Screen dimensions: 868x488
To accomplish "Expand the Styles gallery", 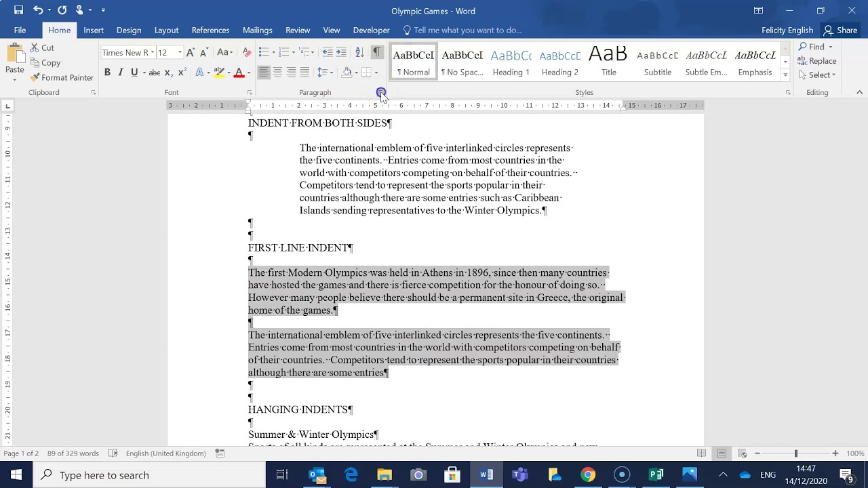I will coord(785,76).
